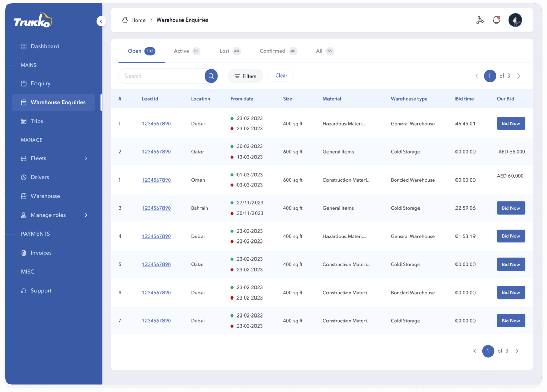Switch to the Confirmed tab

278,51
